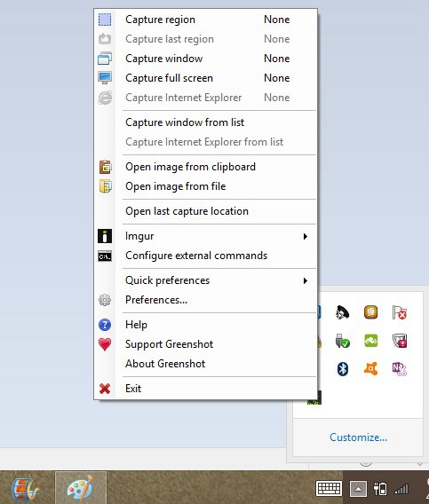This screenshot has width=429, height=504.
Task: Click the green cloud tray icon
Action: pyautogui.click(x=370, y=341)
